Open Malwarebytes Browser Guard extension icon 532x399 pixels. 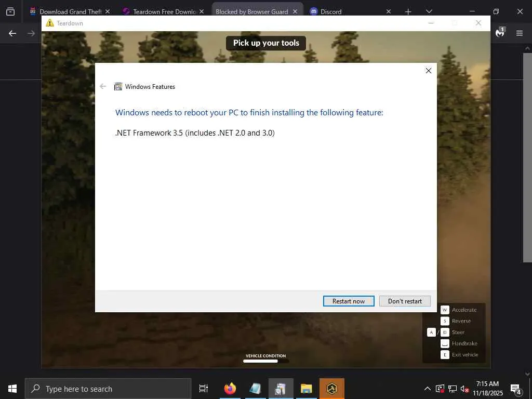coord(500,32)
